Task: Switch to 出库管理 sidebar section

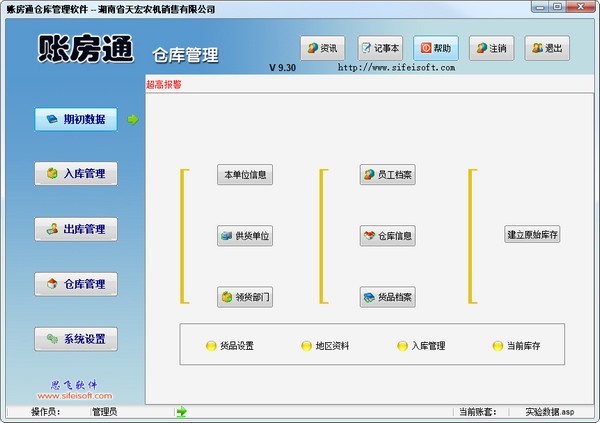Action: coord(76,229)
